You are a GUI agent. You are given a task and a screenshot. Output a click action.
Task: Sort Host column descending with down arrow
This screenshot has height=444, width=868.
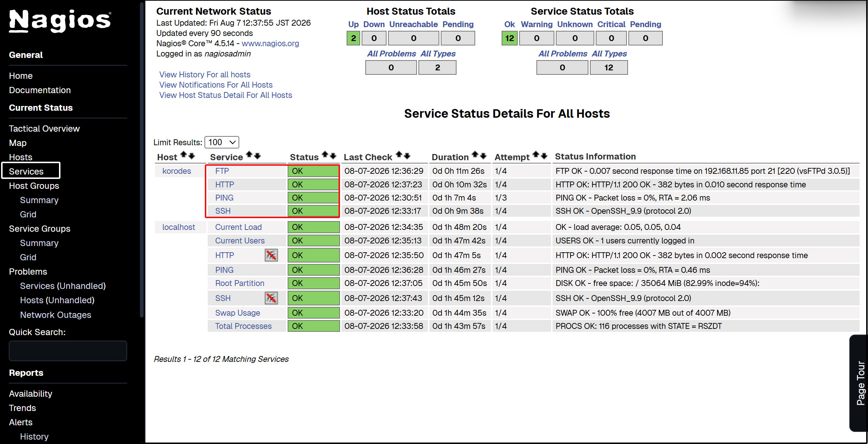191,156
